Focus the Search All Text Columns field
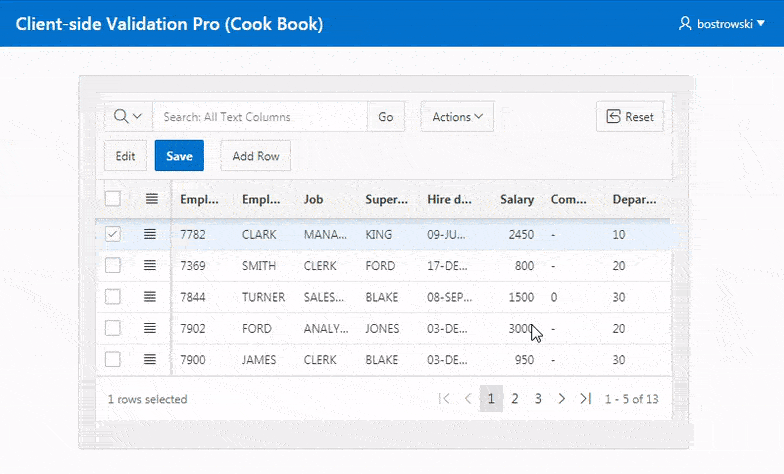784x474 pixels. 260,117
